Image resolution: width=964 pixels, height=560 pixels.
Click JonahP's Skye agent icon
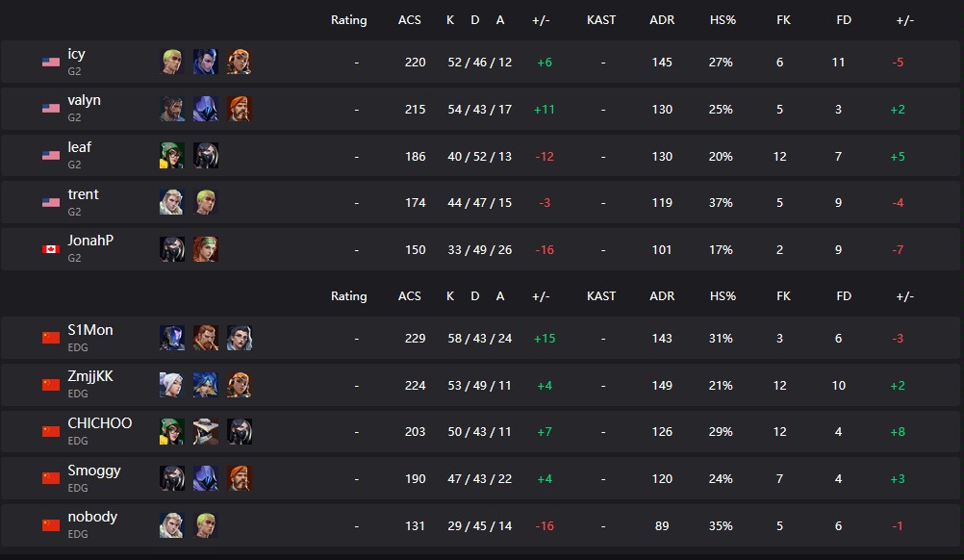pyautogui.click(x=205, y=249)
